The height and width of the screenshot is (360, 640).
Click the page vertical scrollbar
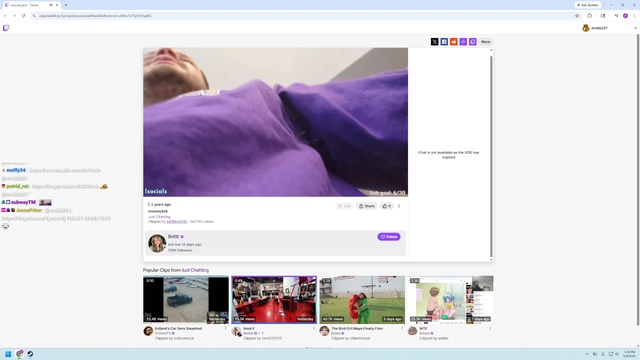pyautogui.click(x=638, y=180)
